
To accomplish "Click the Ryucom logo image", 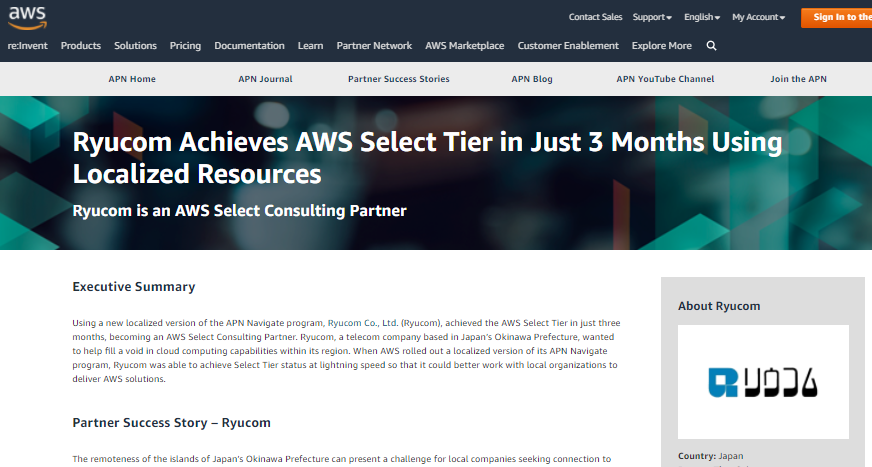I will point(763,382).
